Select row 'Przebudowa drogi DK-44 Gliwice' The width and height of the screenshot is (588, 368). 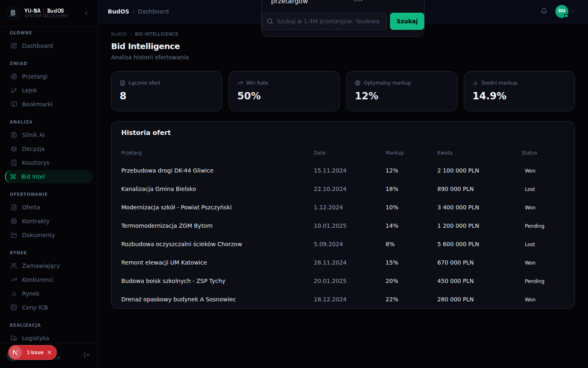(x=343, y=171)
